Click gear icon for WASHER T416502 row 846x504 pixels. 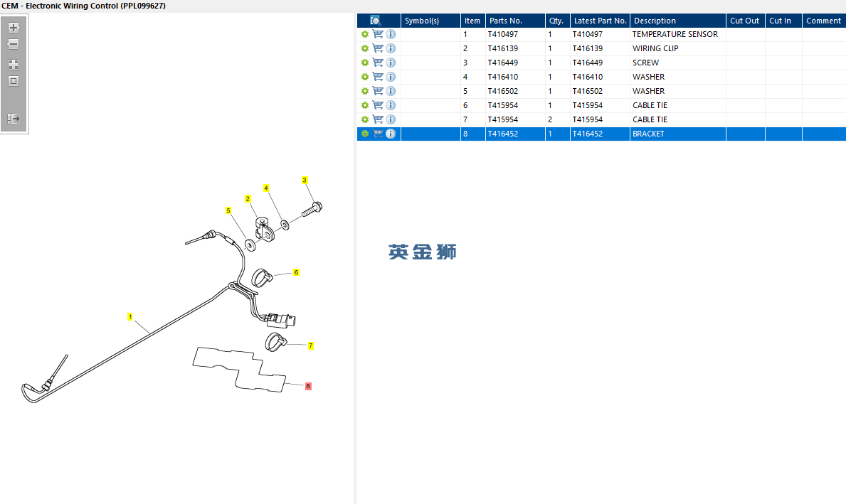(365, 91)
